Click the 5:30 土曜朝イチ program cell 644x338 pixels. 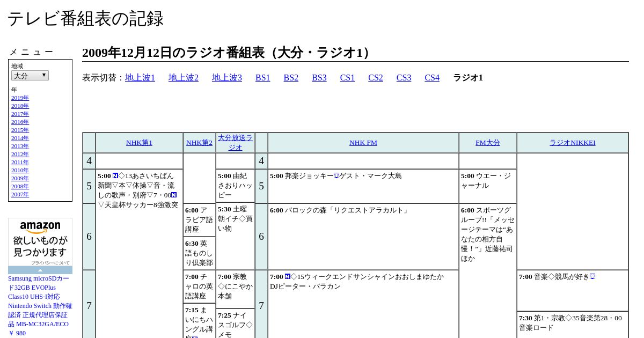[x=235, y=236]
